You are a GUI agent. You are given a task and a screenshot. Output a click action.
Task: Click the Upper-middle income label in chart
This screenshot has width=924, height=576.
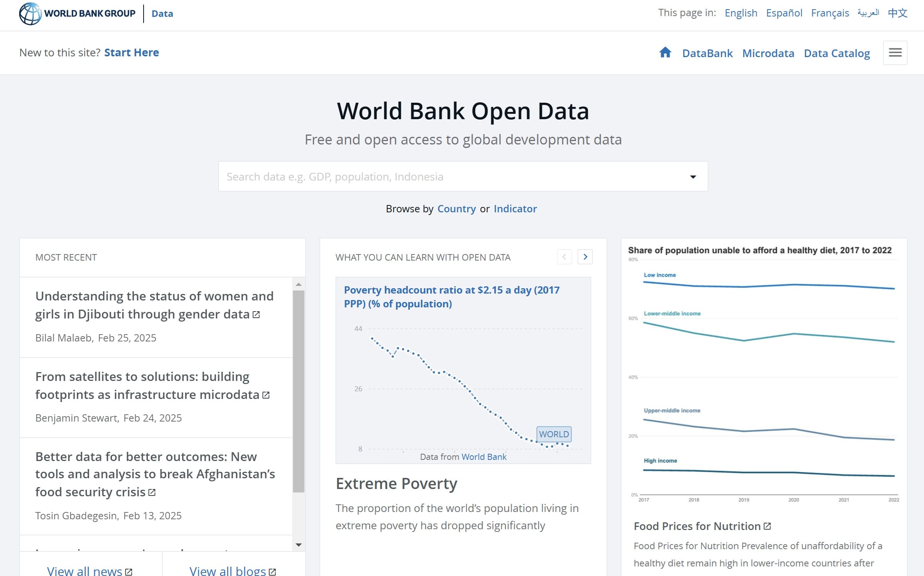click(x=672, y=410)
